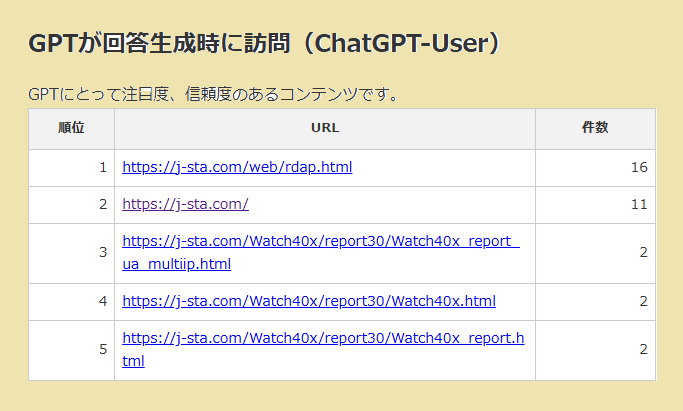683x411 pixels.
Task: Open the j-sta.com/web/rdap.html link
Action: tap(237, 167)
